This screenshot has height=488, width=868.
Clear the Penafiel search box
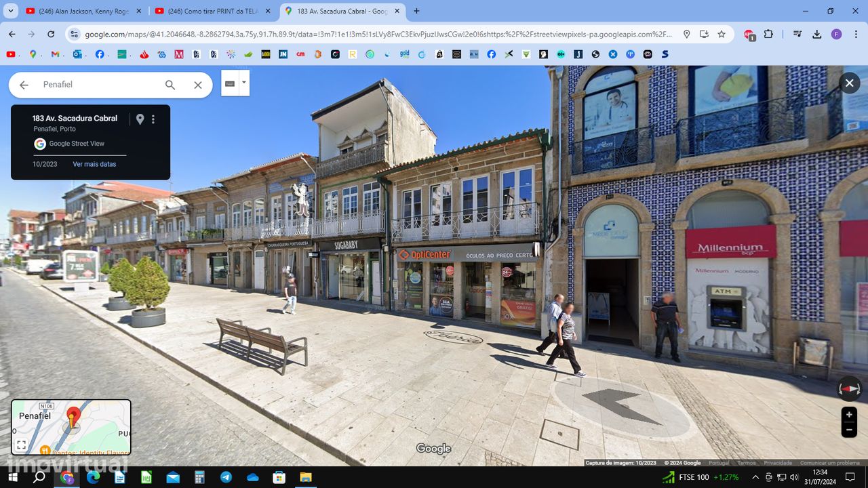[x=198, y=85]
